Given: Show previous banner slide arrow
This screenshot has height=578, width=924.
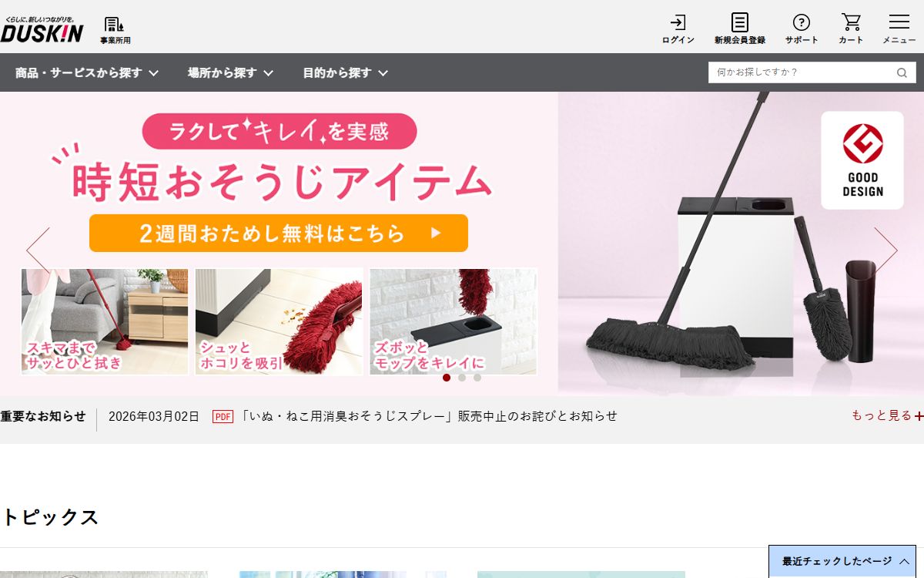Looking at the screenshot, I should pyautogui.click(x=38, y=250).
